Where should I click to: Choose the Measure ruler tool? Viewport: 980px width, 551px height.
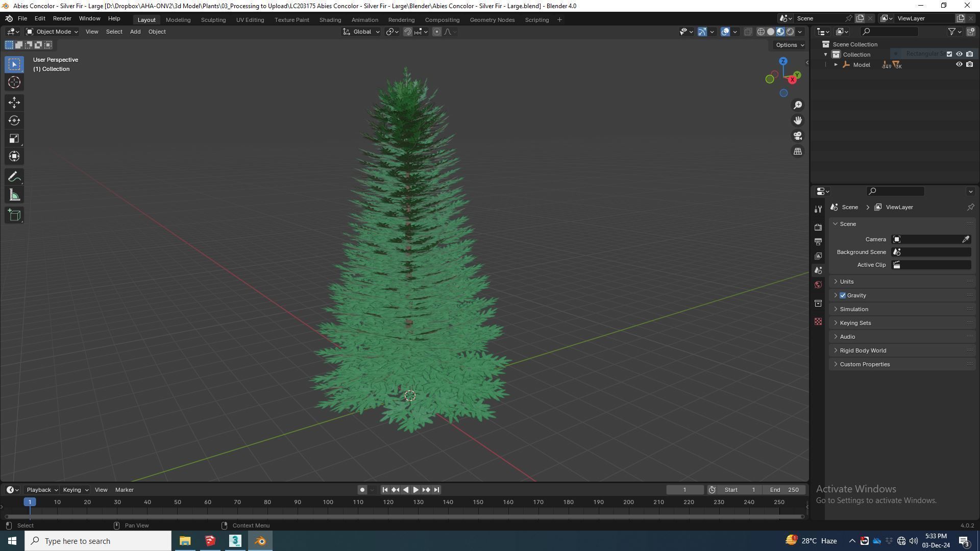[14, 195]
